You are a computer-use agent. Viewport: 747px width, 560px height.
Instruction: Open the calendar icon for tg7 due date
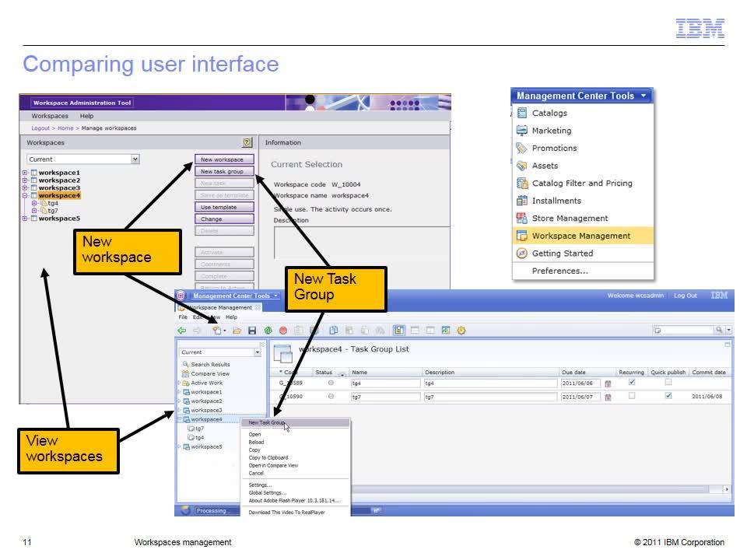click(x=608, y=397)
